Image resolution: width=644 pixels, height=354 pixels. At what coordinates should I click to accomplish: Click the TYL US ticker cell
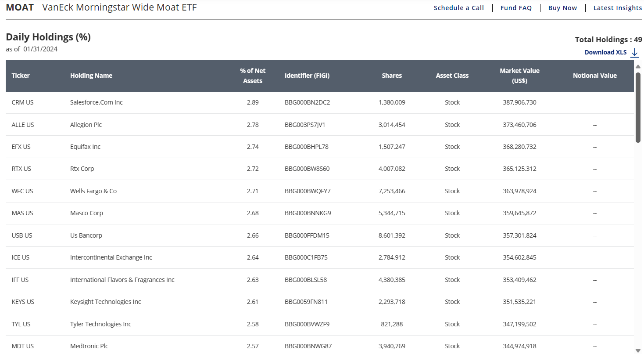point(21,324)
